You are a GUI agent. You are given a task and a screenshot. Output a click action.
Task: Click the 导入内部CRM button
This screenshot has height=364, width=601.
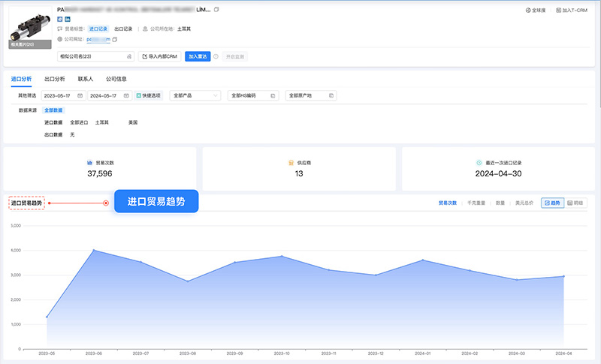click(x=160, y=56)
